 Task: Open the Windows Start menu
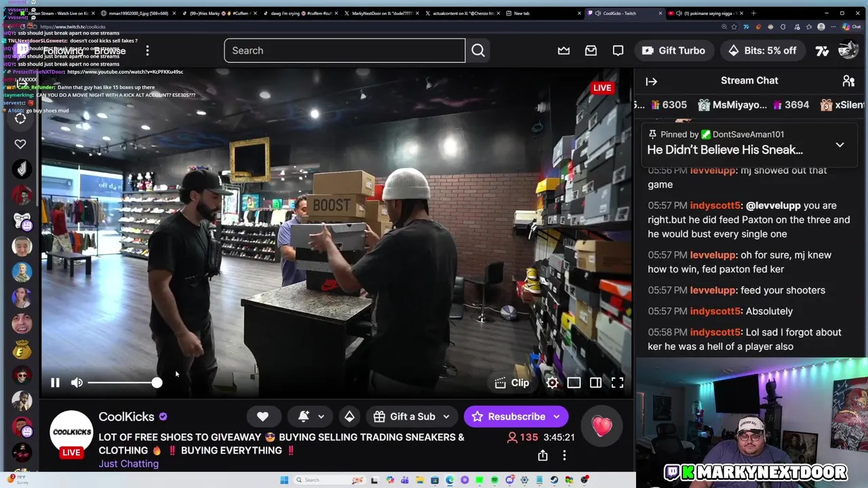285,480
